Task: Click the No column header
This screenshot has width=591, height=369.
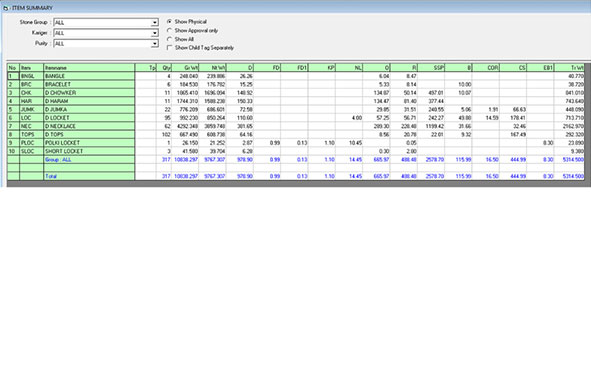Action: (13, 68)
